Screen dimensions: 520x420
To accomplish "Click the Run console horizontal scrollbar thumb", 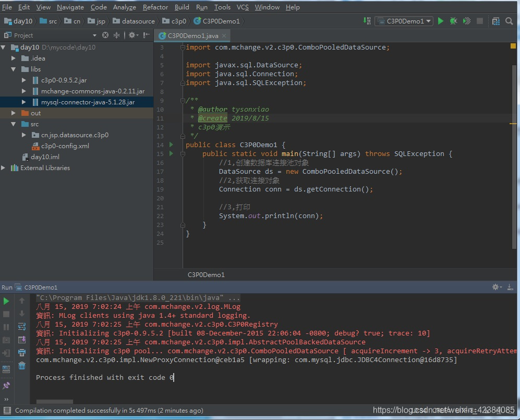I will (x=54, y=401).
